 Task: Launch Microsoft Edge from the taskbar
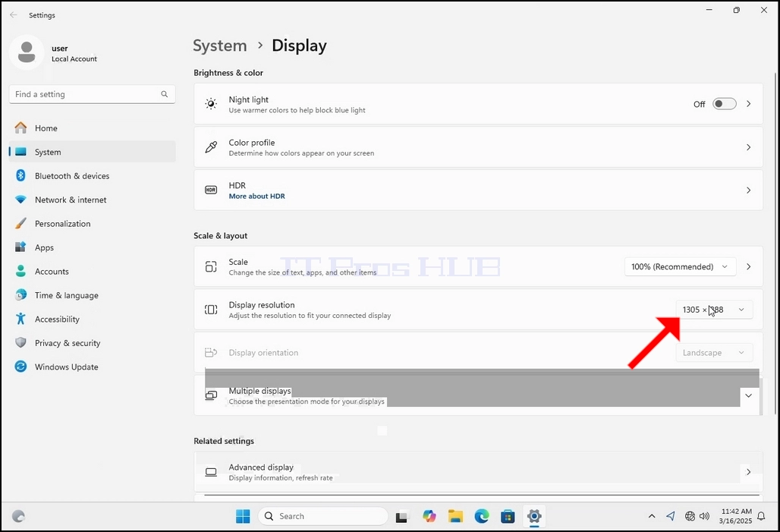pyautogui.click(x=482, y=516)
